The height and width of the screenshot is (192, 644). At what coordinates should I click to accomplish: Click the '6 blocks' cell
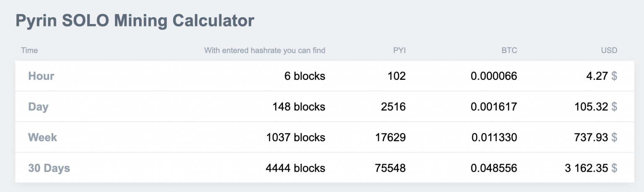click(304, 76)
